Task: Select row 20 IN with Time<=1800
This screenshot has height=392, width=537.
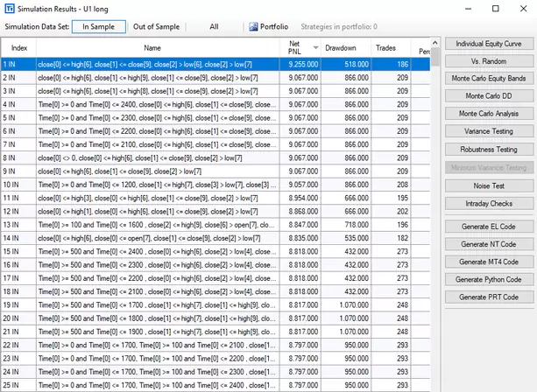Action: click(x=216, y=318)
